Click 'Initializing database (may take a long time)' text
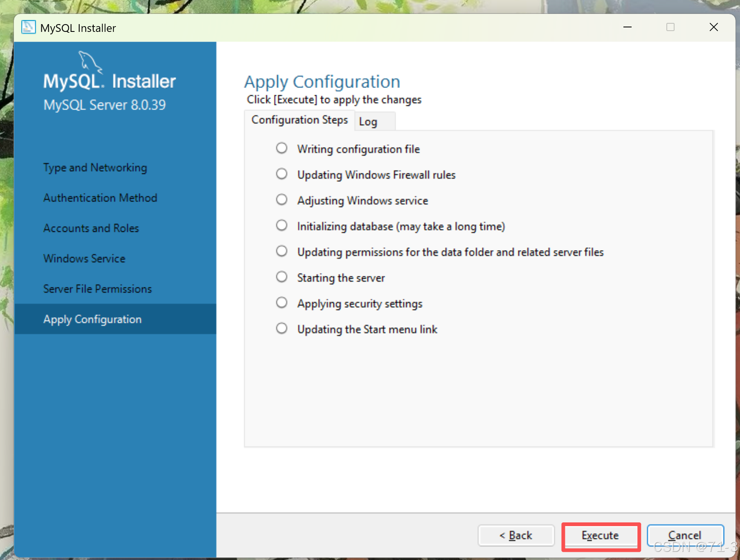This screenshot has width=740, height=560. click(401, 226)
